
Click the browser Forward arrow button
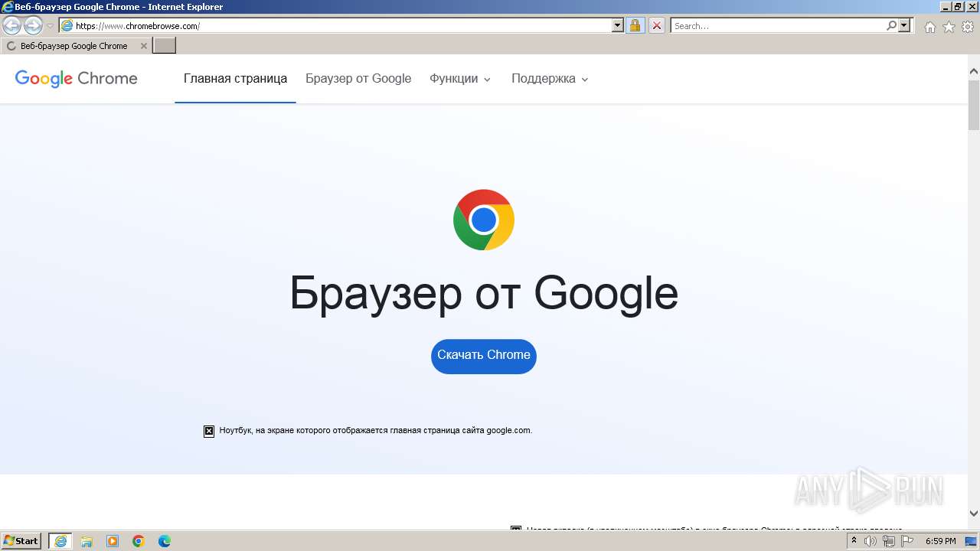pos(33,25)
